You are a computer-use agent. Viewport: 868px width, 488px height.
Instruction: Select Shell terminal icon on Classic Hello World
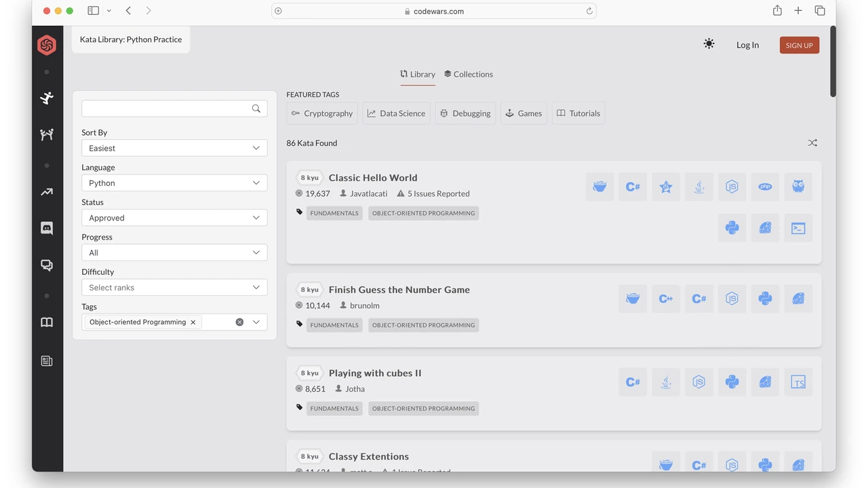click(798, 228)
